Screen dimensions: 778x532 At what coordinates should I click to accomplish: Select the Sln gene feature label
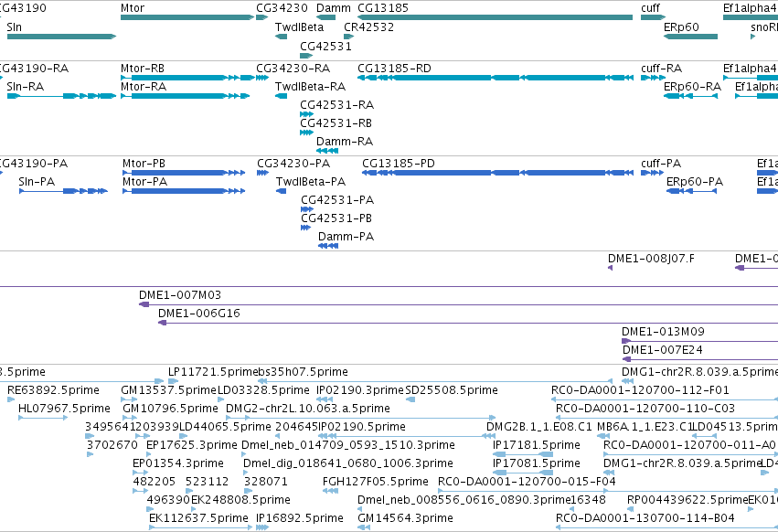[15, 27]
